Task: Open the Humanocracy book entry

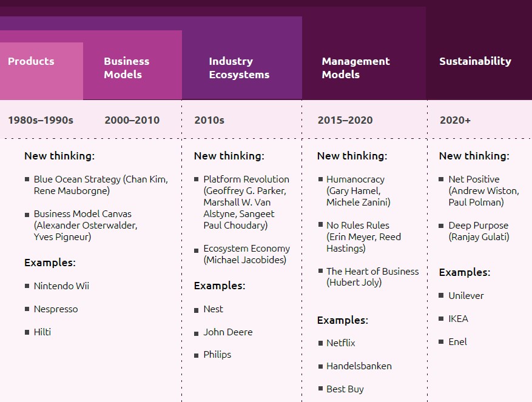Action: click(x=358, y=190)
